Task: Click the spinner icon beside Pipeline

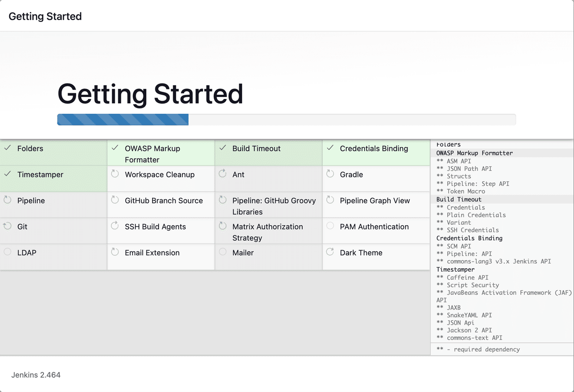Action: [x=7, y=199]
